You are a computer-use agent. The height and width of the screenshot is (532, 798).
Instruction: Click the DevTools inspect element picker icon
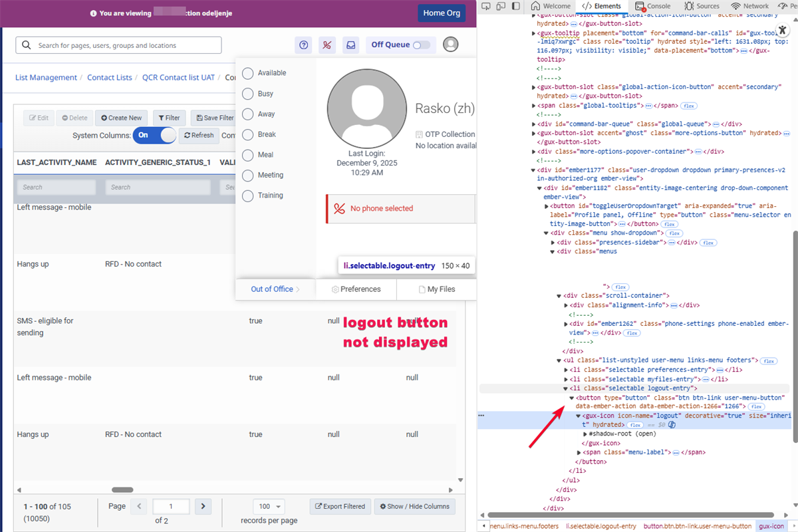click(486, 6)
